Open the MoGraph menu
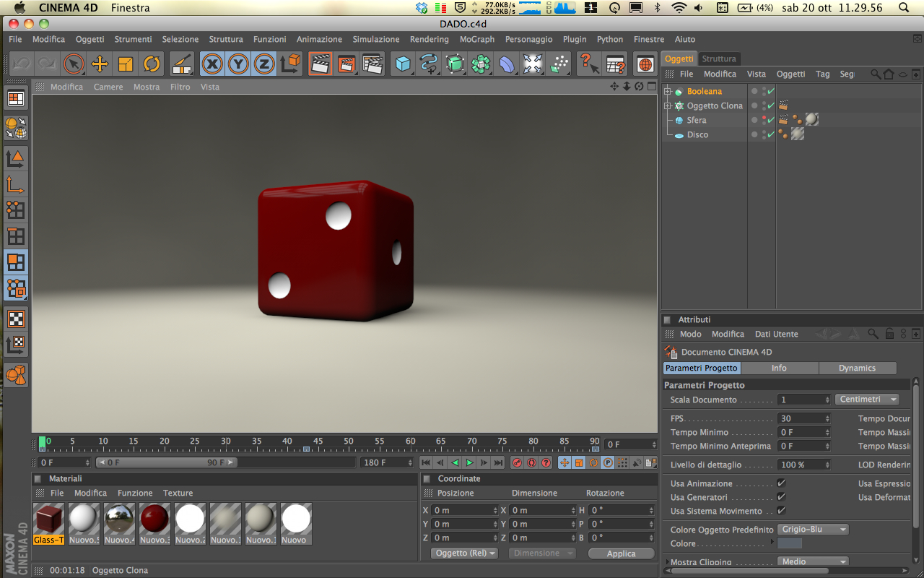The height and width of the screenshot is (578, 924). [x=476, y=39]
